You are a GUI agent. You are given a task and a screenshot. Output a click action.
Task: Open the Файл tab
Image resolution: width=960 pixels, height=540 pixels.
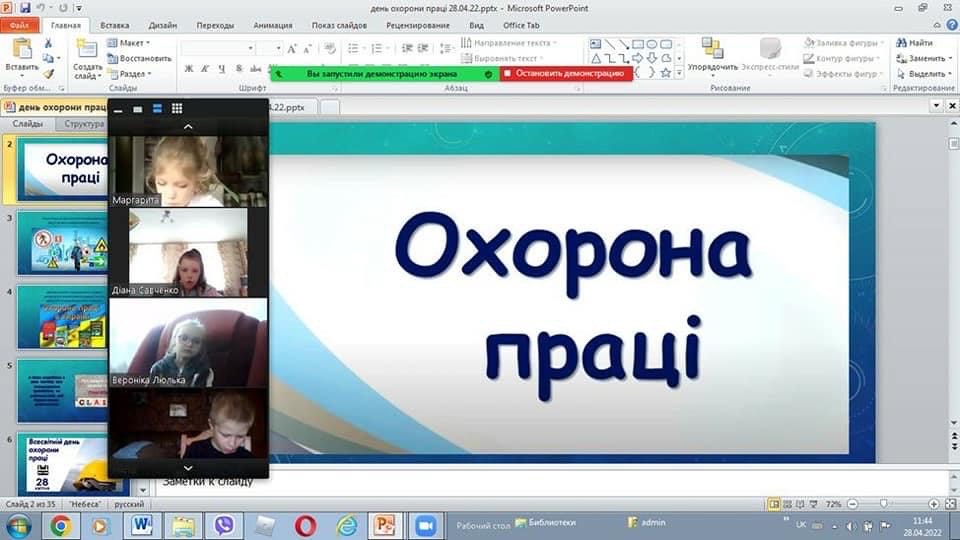click(x=20, y=25)
